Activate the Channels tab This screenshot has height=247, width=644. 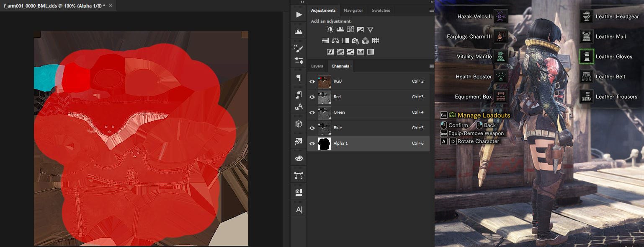coord(340,66)
